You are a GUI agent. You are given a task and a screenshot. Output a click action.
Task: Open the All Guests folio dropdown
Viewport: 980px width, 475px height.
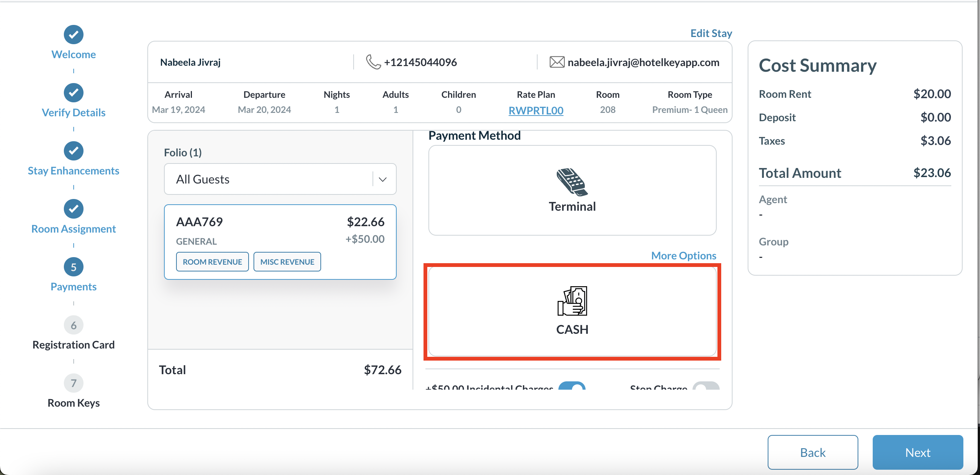274,179
